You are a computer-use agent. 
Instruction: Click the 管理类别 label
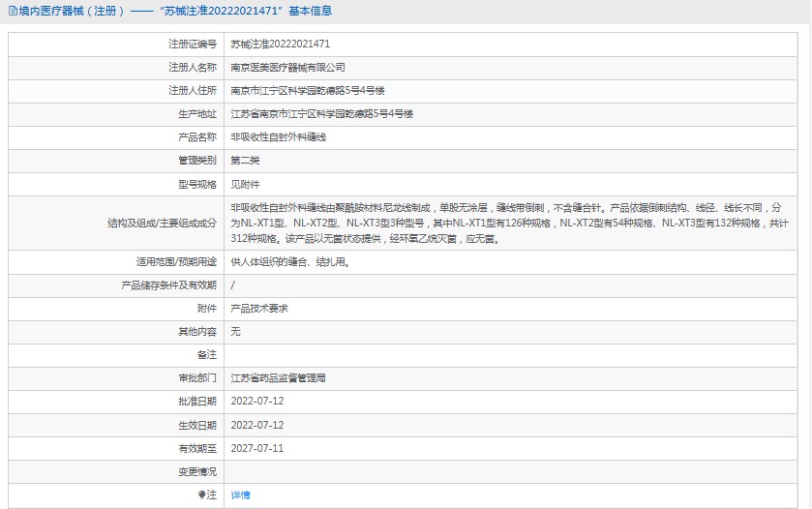point(197,161)
